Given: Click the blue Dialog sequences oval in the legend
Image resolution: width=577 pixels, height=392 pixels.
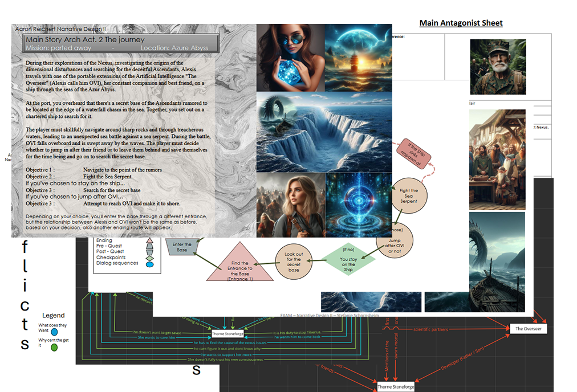Looking at the screenshot, I should (x=150, y=264).
